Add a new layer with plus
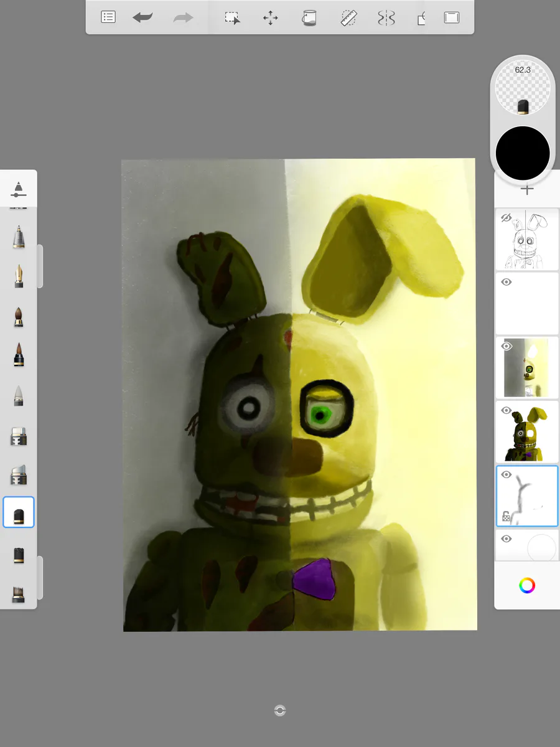The image size is (560, 747). point(527,190)
